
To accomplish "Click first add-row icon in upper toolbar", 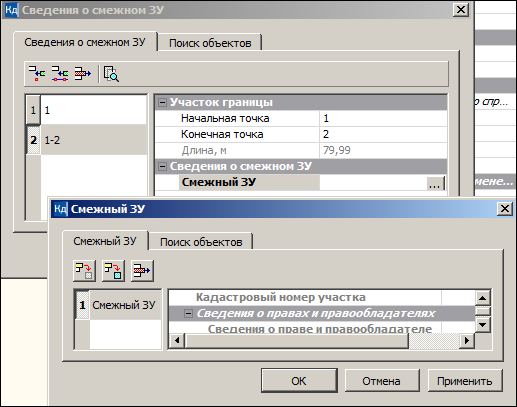I will tap(37, 73).
